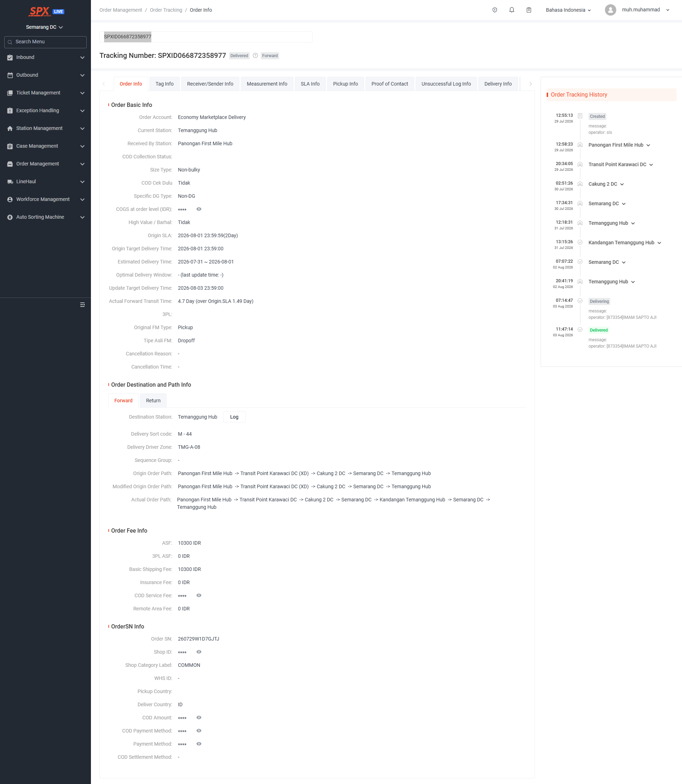Viewport: 682px width, 784px height.
Task: Reveal the COD Service Fee value
Action: click(x=199, y=595)
